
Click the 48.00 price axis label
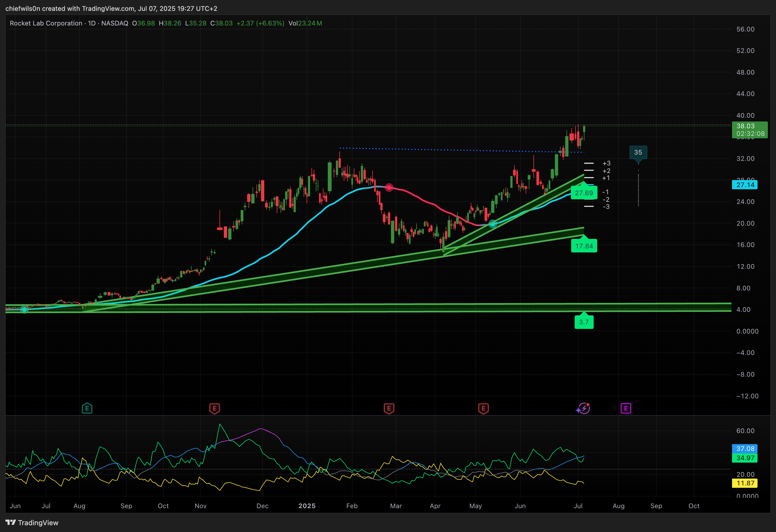pyautogui.click(x=745, y=72)
